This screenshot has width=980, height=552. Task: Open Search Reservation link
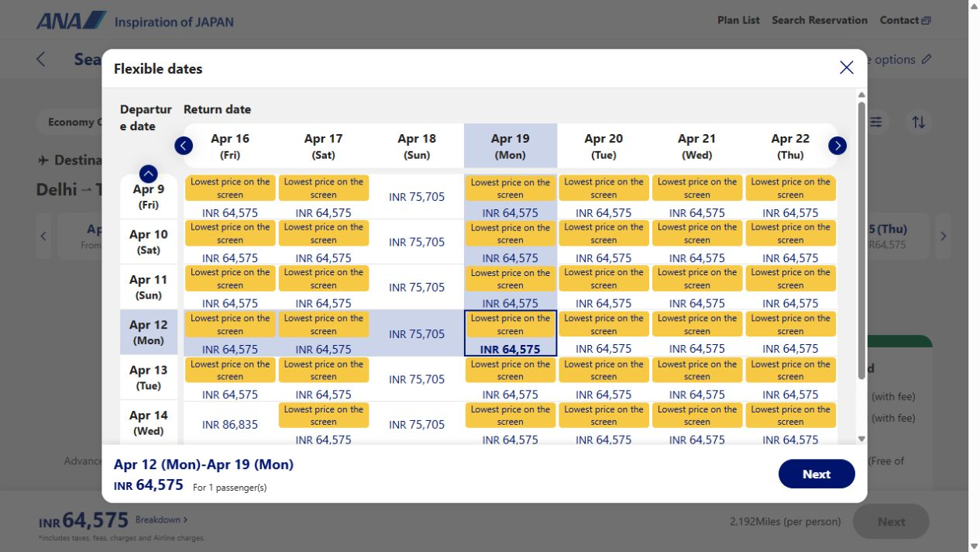(820, 20)
